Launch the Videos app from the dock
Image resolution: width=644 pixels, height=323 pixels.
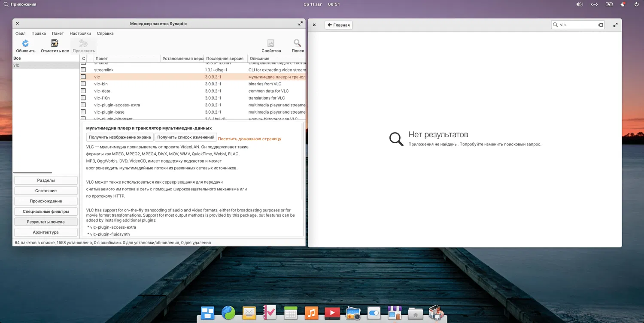(x=332, y=313)
